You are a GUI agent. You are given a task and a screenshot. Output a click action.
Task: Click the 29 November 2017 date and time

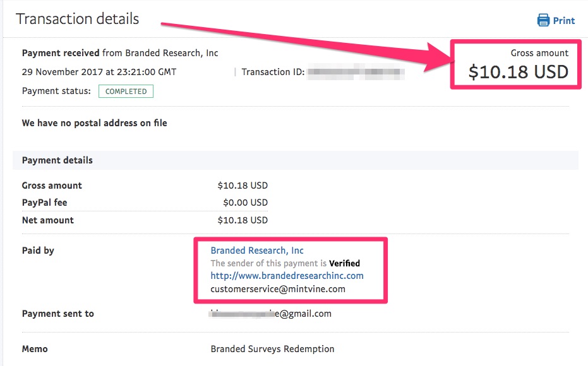click(x=99, y=72)
